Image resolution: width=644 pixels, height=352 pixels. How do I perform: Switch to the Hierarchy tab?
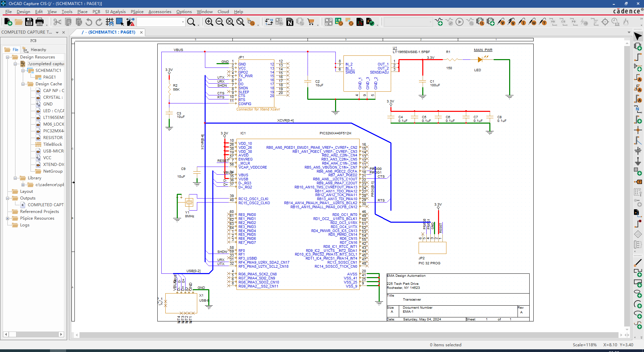pyautogui.click(x=35, y=50)
